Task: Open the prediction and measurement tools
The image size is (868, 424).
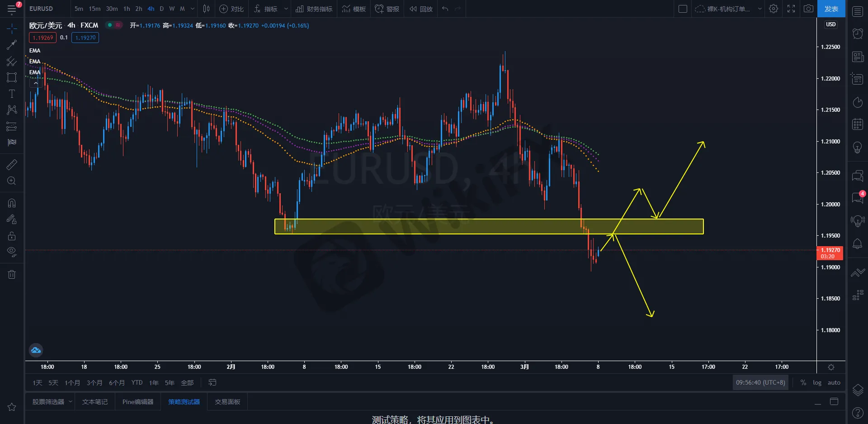Action: 12,126
